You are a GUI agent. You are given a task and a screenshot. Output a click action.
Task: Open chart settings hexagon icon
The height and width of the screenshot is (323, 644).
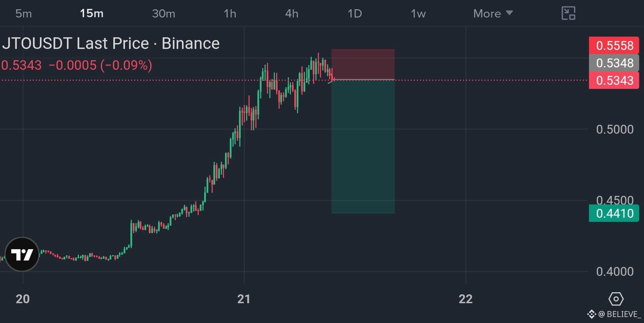[x=616, y=299]
